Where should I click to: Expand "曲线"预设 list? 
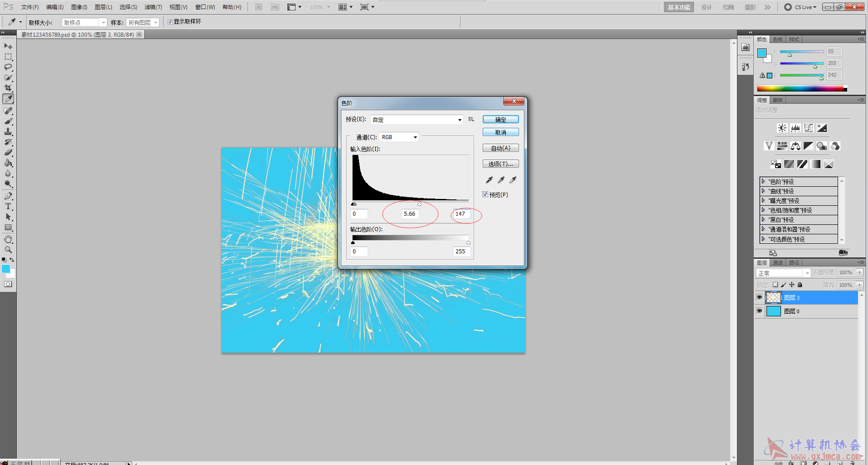click(763, 191)
